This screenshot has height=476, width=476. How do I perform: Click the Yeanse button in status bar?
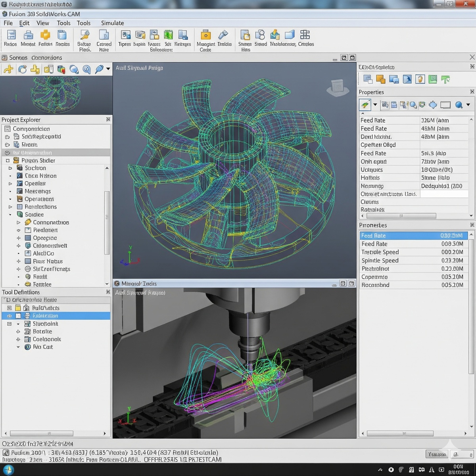click(x=437, y=454)
